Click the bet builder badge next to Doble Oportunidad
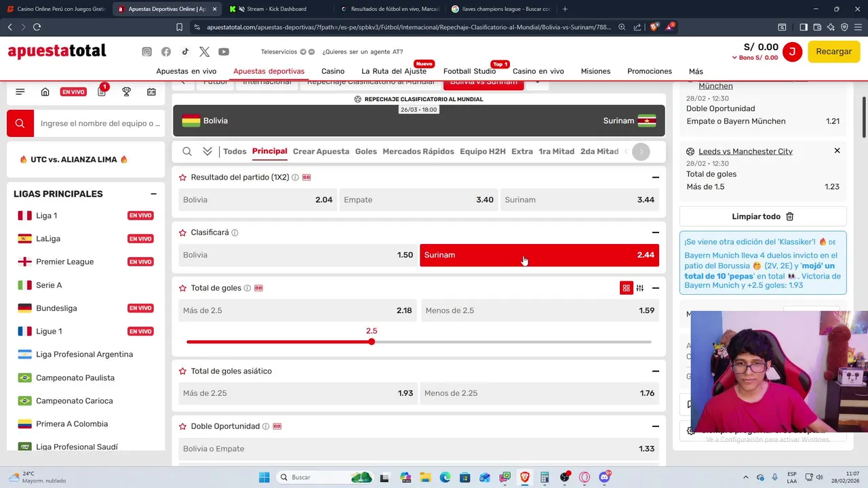The image size is (868, 488). click(x=277, y=426)
